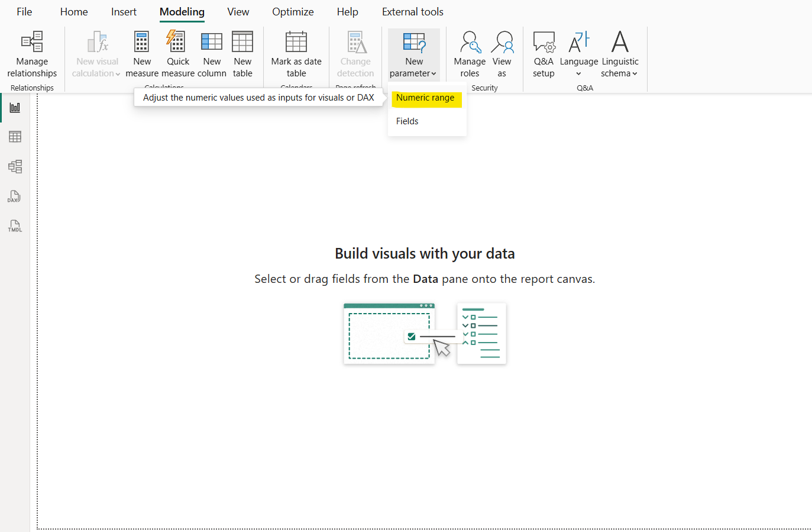The height and width of the screenshot is (532, 812).
Task: Click Mark as date table
Action: coord(296,53)
